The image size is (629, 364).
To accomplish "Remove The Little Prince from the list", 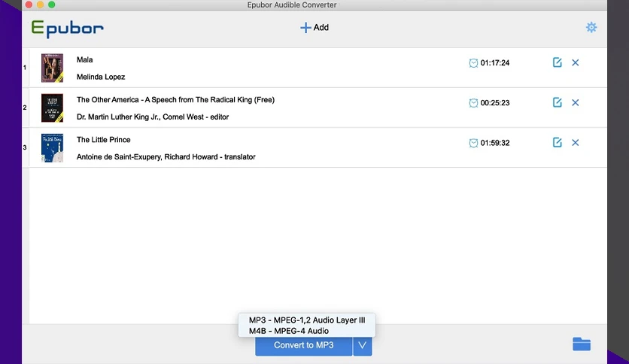I will [576, 142].
